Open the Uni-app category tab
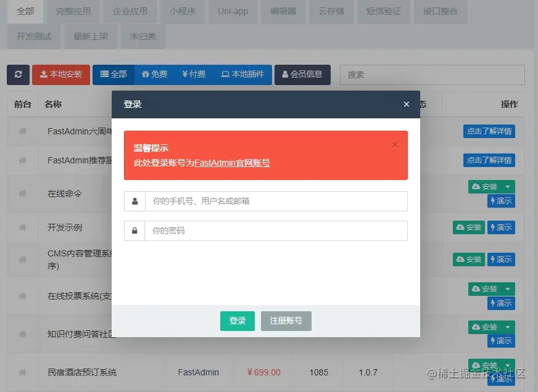The image size is (538, 392). (x=233, y=11)
